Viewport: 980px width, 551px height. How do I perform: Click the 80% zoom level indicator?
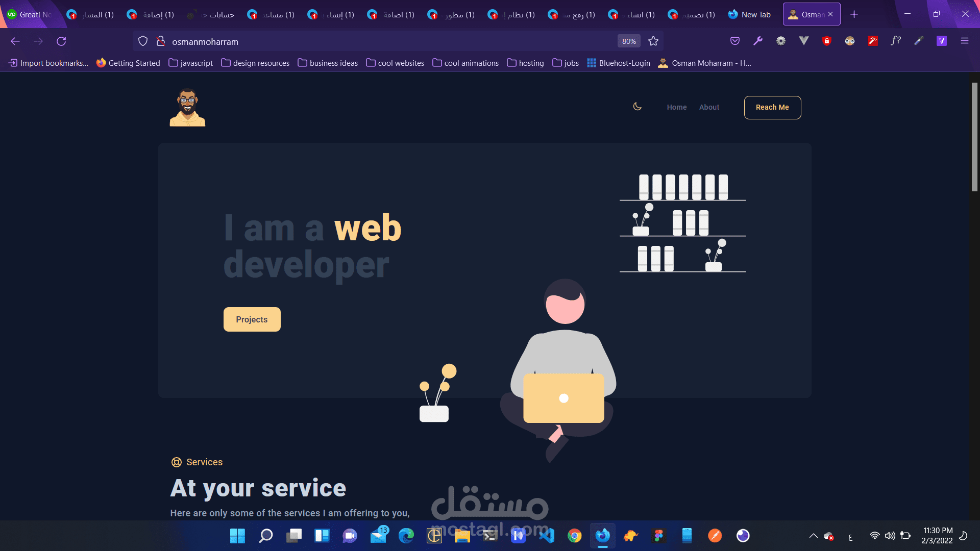tap(629, 41)
